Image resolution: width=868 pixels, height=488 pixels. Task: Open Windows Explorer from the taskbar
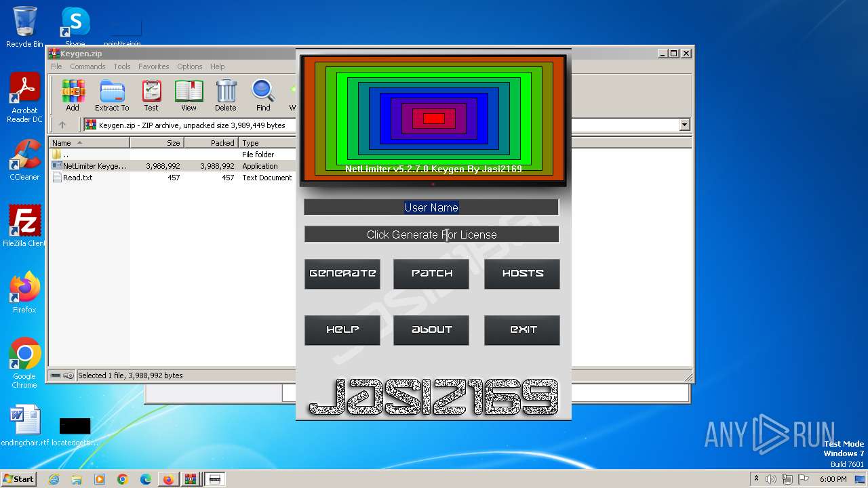(x=77, y=479)
